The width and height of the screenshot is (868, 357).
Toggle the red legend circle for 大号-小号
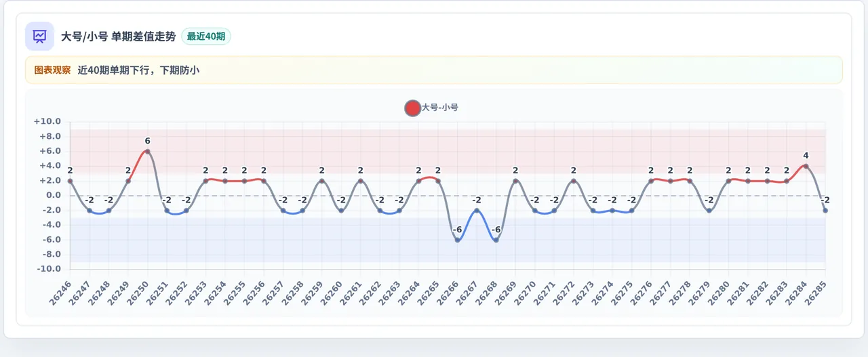412,108
